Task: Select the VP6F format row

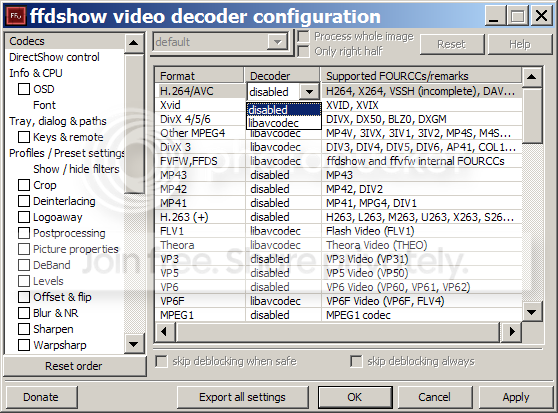Action: 338,301
